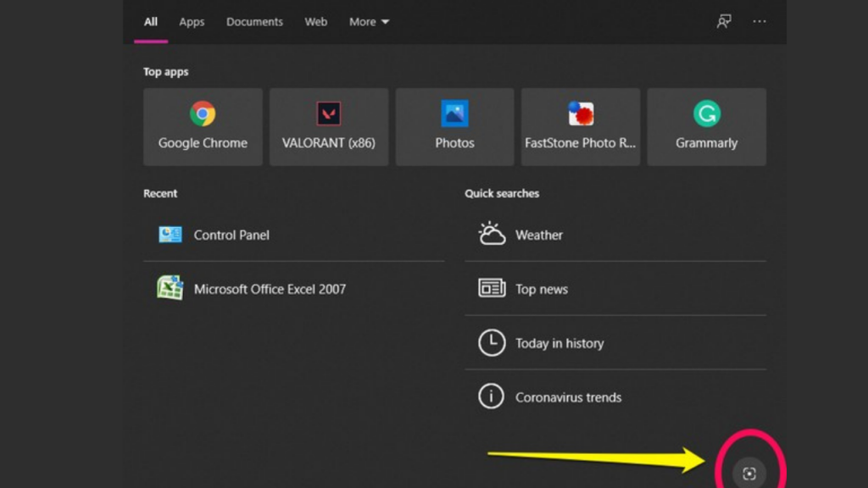This screenshot has height=488, width=868.
Task: Expand the More dropdown
Action: pos(369,21)
